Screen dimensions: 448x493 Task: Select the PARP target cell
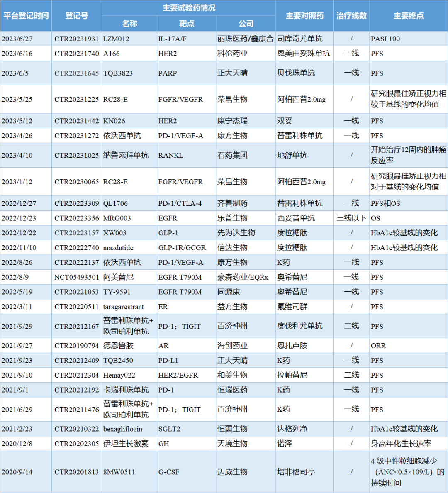pyautogui.click(x=167, y=73)
